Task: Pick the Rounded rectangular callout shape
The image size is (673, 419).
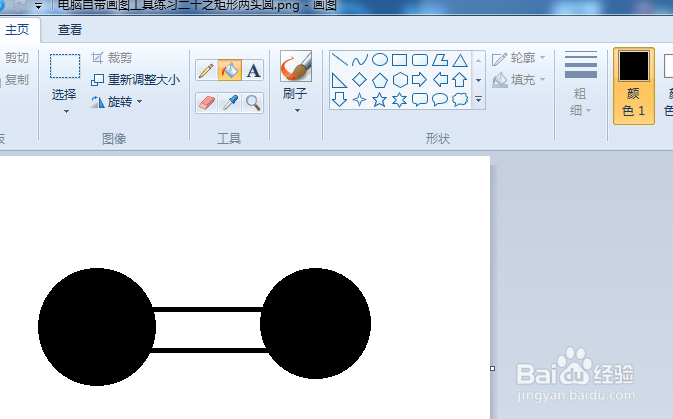Action: 420,100
